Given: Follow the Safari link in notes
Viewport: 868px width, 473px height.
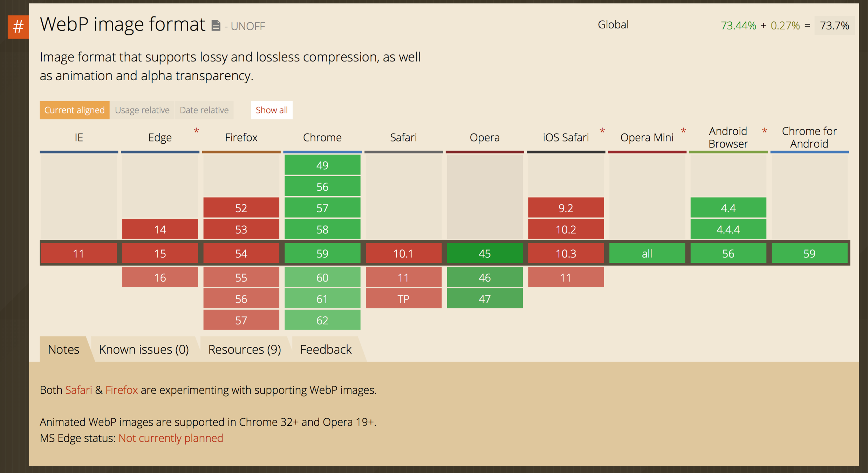Looking at the screenshot, I should [78, 390].
